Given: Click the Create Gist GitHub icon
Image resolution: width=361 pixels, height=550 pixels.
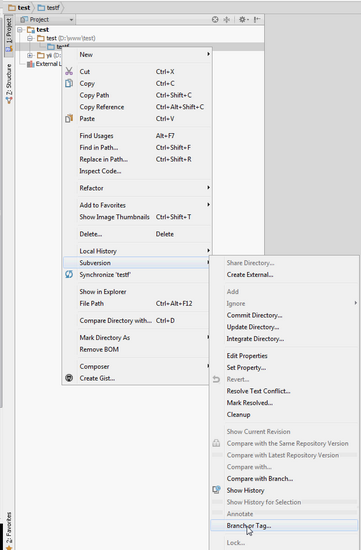Looking at the screenshot, I should pyautogui.click(x=69, y=378).
